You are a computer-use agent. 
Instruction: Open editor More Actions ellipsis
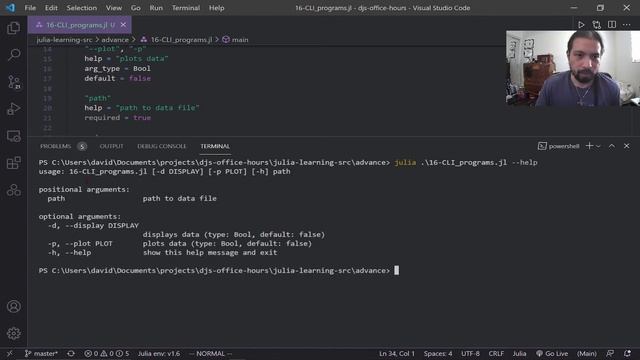627,25
